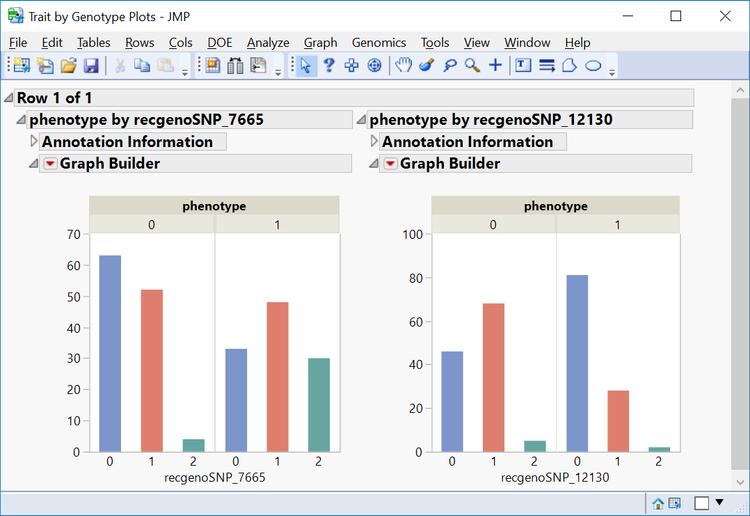Open the black dropdown arrow in status bar
Image resolution: width=750 pixels, height=516 pixels.
(719, 502)
